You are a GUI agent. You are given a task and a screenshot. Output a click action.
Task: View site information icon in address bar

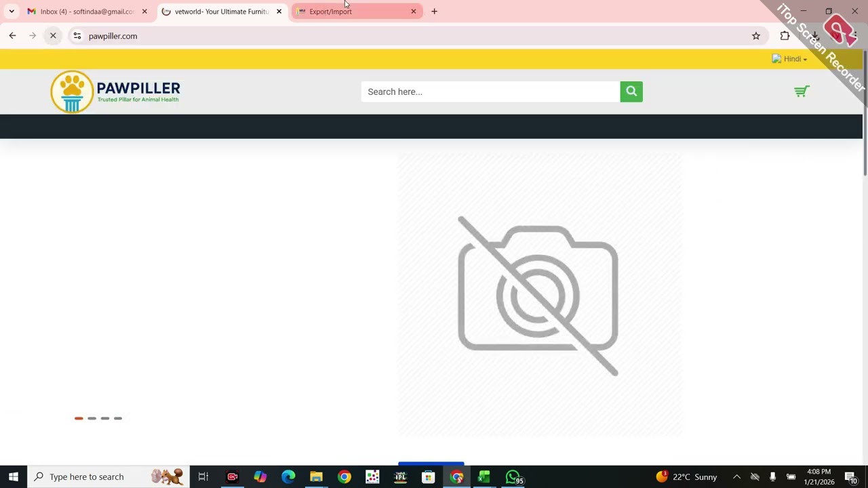(x=77, y=36)
